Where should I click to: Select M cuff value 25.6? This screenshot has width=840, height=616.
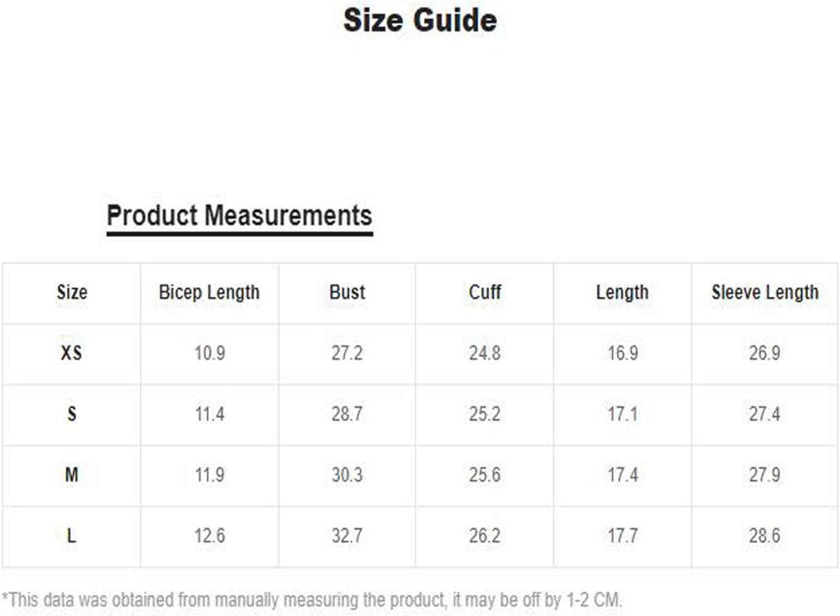(x=485, y=475)
